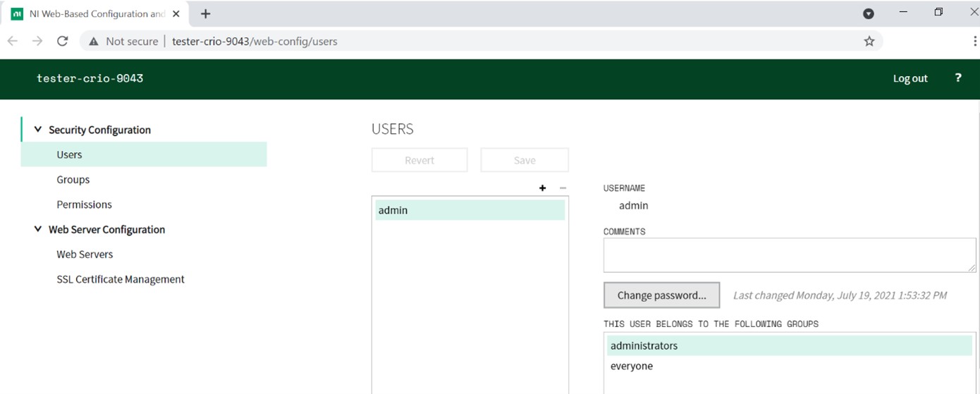The height and width of the screenshot is (394, 980).
Task: Click inside the Comments text box
Action: (789, 255)
